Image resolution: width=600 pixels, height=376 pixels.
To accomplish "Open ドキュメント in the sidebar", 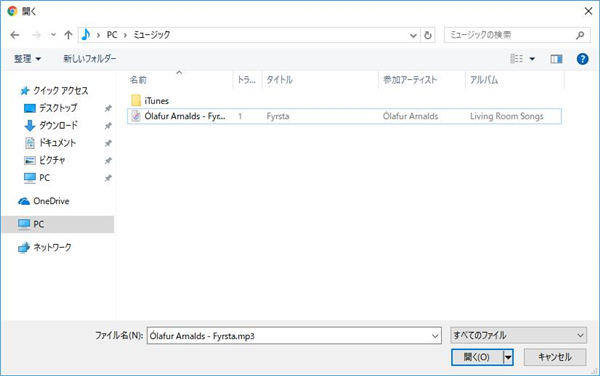I will [x=57, y=143].
